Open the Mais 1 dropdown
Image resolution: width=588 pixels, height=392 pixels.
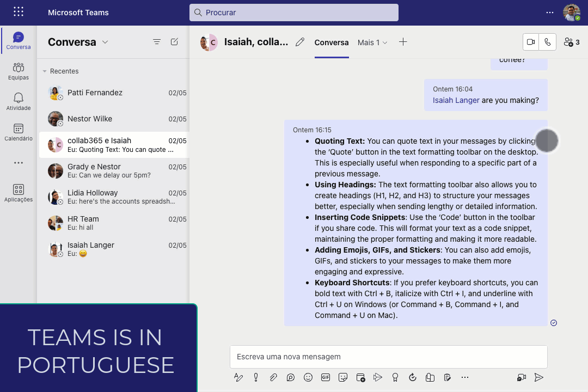(x=372, y=42)
